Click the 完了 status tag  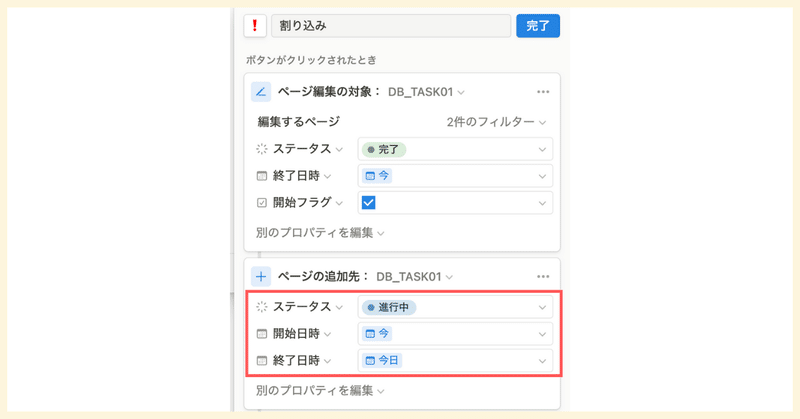tap(384, 150)
